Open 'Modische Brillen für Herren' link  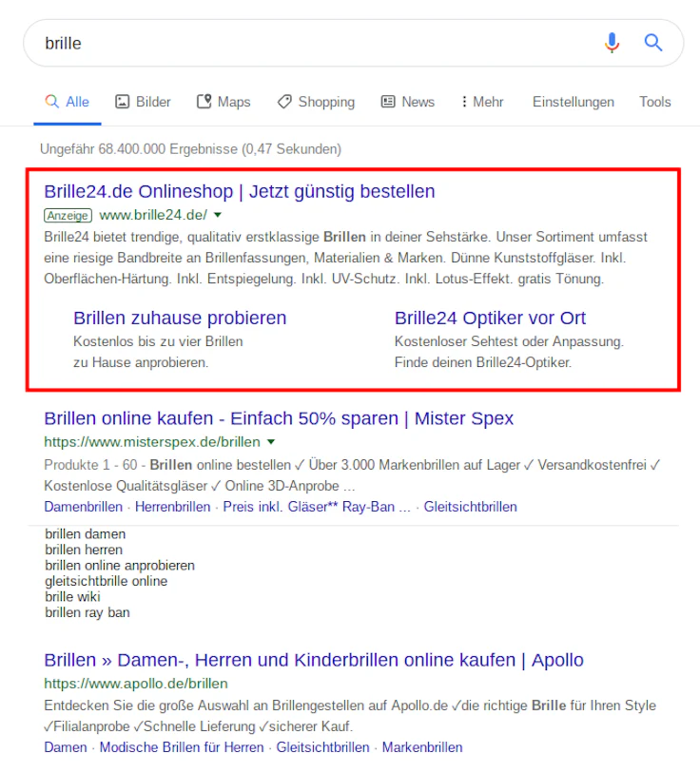click(x=182, y=747)
